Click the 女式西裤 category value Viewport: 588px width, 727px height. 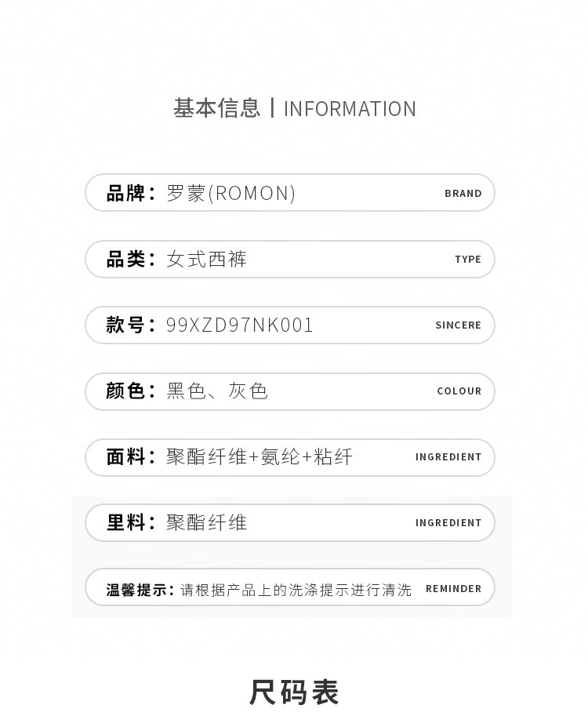pos(207,260)
